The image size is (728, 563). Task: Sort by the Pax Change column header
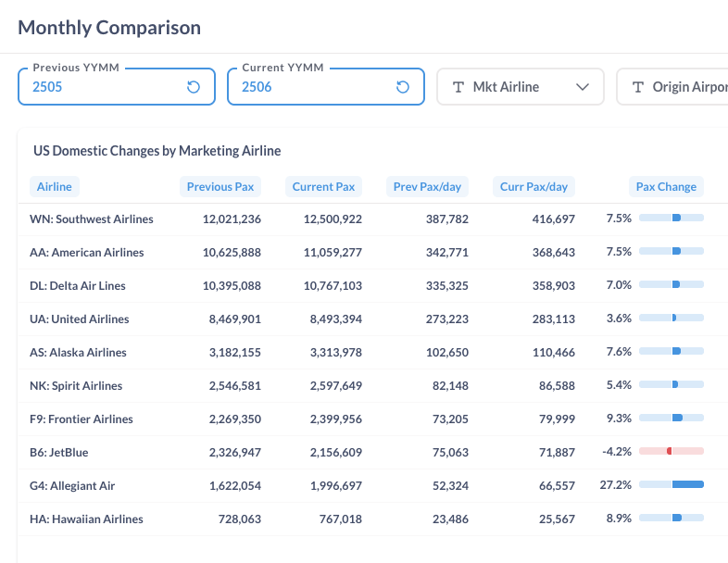[x=666, y=186]
